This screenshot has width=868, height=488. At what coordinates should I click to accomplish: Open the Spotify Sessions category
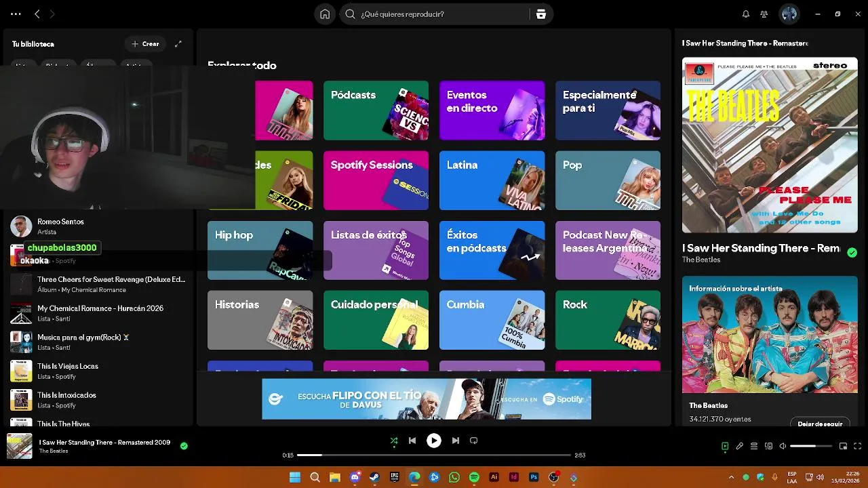376,180
